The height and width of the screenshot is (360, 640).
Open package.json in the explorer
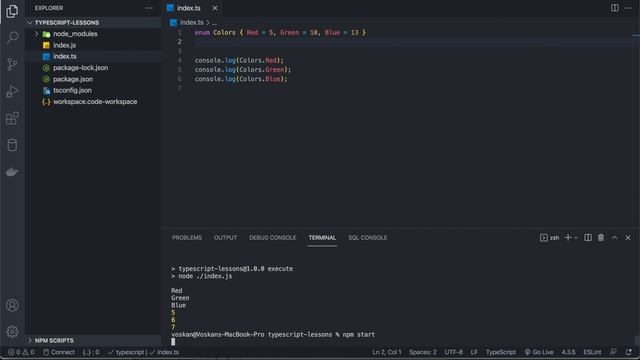pos(73,79)
